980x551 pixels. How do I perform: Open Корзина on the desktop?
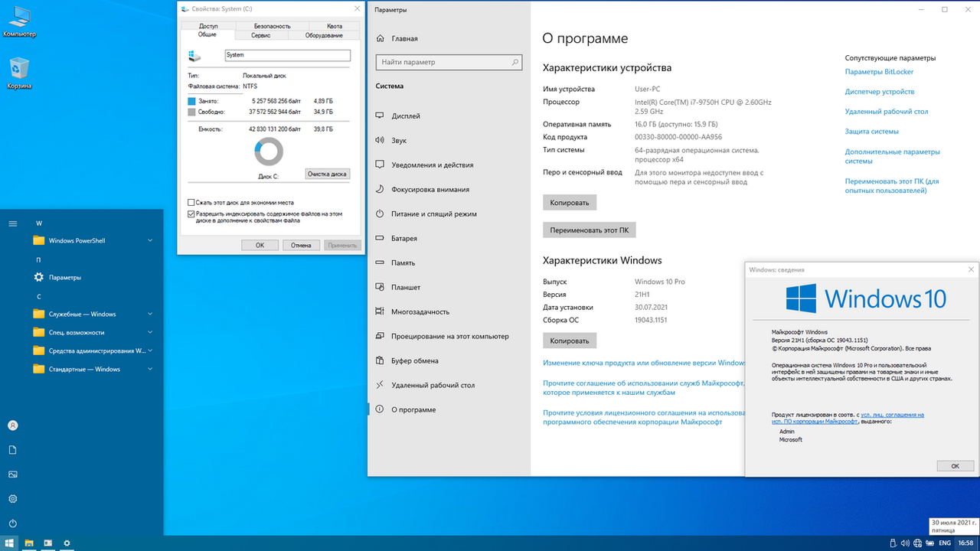(x=18, y=71)
